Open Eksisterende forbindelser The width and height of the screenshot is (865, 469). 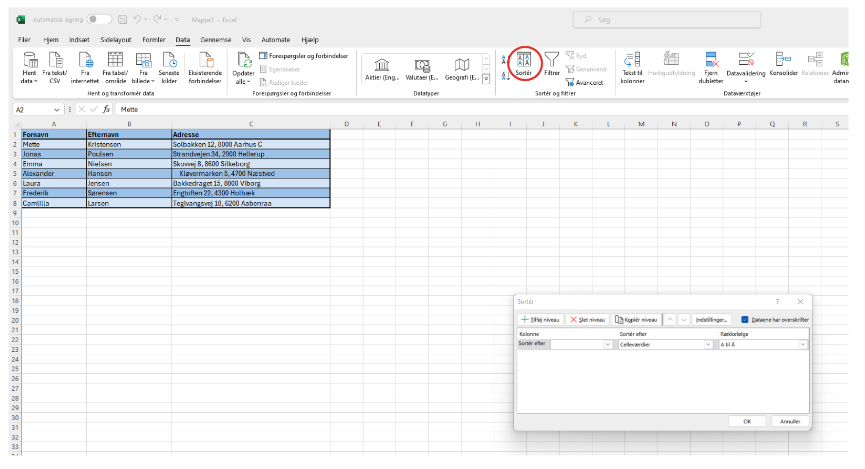tap(205, 68)
